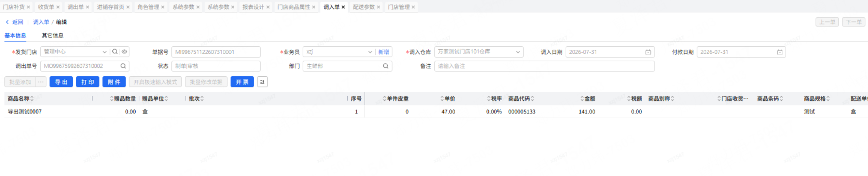Close the 配送参数 tab
The height and width of the screenshot is (176, 868).
click(x=378, y=7)
